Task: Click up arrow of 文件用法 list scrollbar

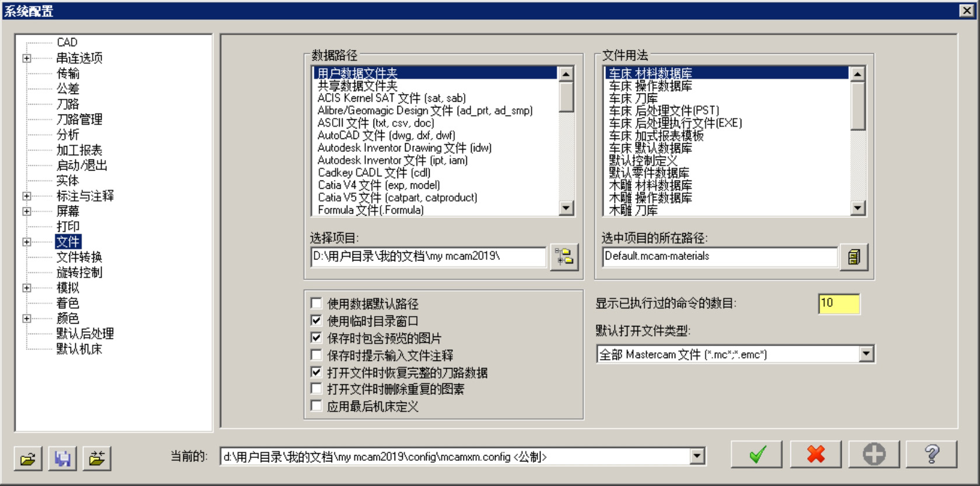Action: (857, 74)
